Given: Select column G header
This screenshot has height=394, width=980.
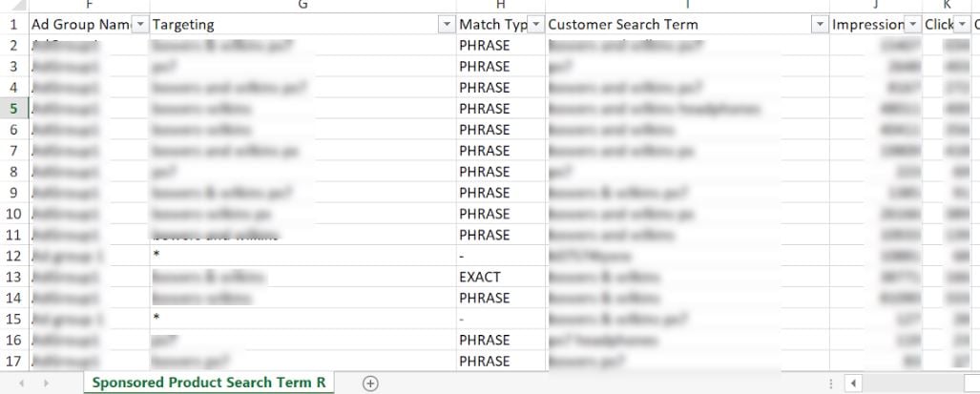Looking at the screenshot, I should [302, 6].
